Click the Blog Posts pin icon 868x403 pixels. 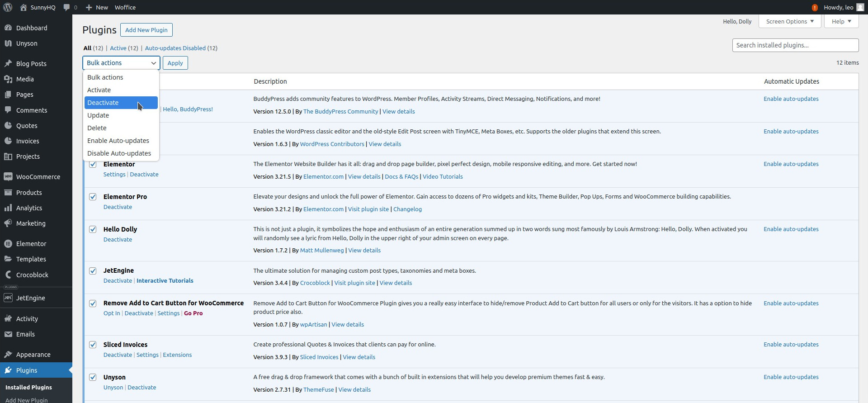(x=8, y=63)
